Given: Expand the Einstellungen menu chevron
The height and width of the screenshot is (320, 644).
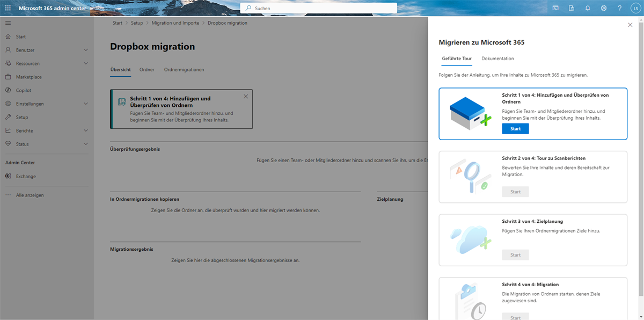Looking at the screenshot, I should (86, 104).
